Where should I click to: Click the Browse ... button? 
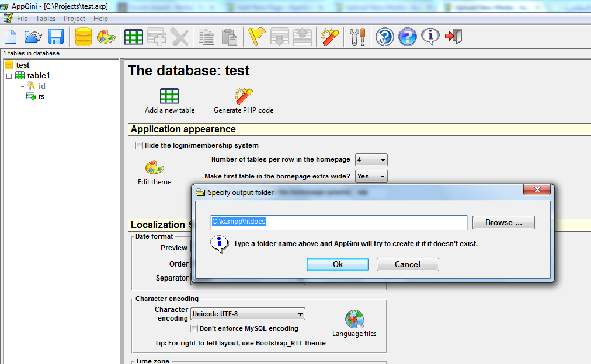point(503,222)
